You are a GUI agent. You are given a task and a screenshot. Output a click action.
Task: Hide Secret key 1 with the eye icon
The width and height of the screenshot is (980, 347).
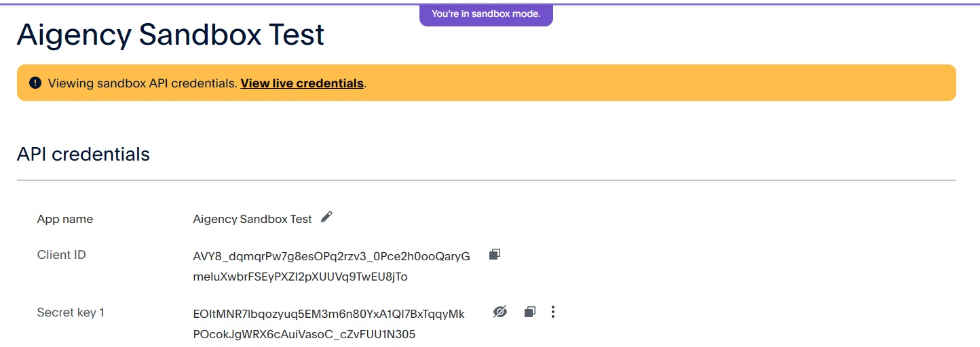point(500,312)
